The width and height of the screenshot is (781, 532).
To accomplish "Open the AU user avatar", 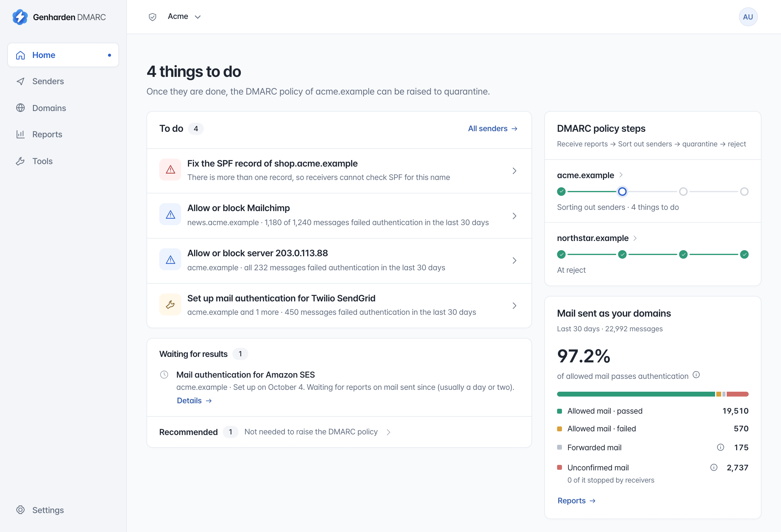I will (x=748, y=17).
